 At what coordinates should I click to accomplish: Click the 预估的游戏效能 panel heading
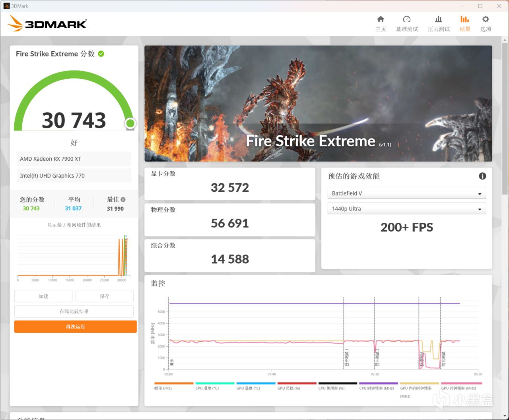click(354, 176)
